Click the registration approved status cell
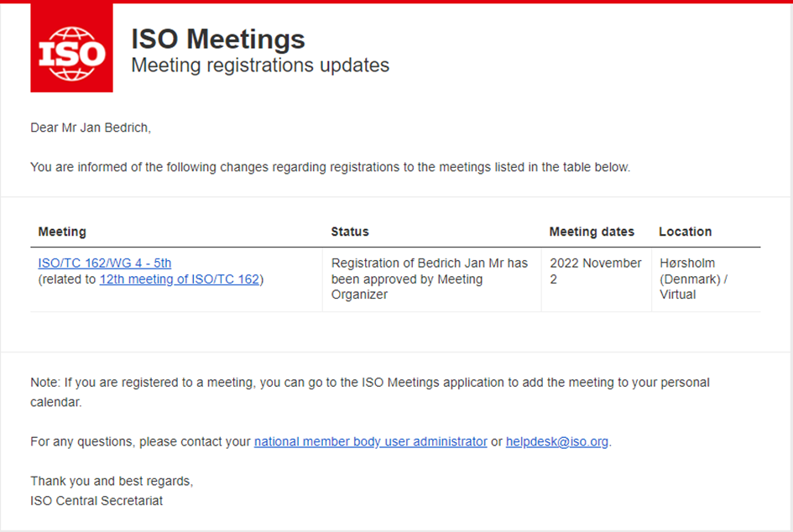 coord(429,279)
